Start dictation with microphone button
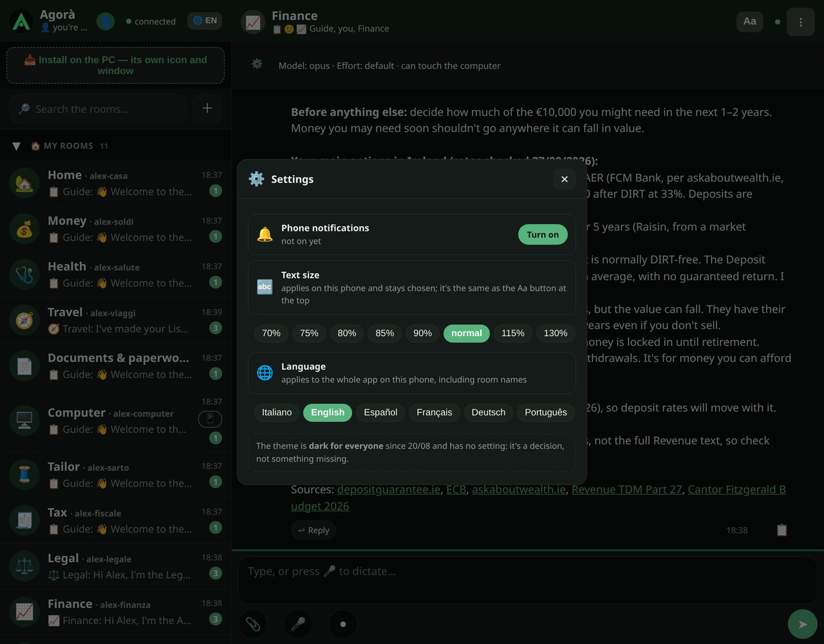Image resolution: width=824 pixels, height=644 pixels. pos(298,624)
